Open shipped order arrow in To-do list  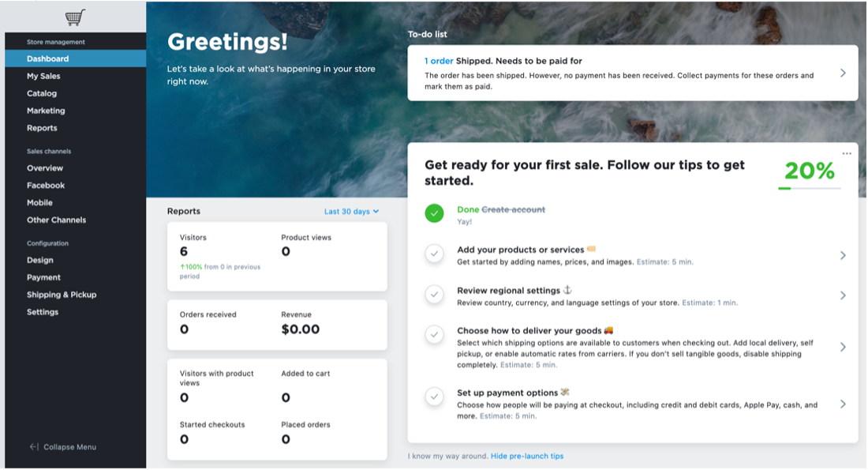coord(843,73)
